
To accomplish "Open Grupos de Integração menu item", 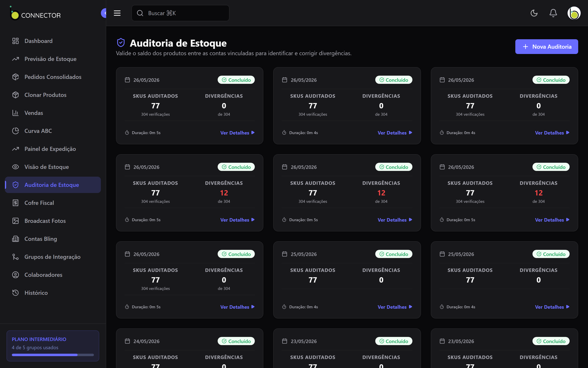I will point(53,257).
